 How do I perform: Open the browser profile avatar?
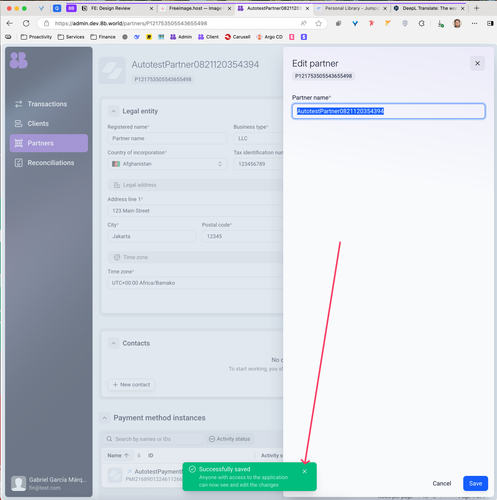coord(457,23)
